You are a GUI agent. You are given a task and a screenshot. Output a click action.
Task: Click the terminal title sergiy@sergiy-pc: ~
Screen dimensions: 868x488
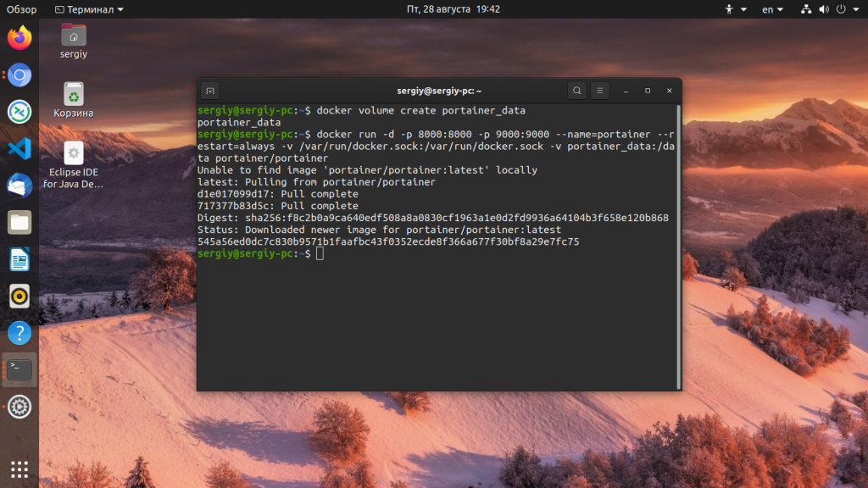click(439, 91)
